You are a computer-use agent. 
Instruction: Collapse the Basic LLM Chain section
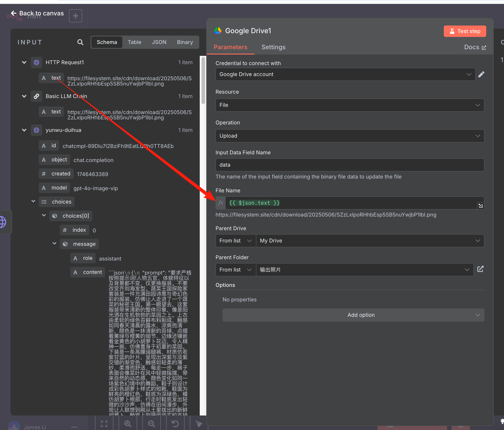point(24,96)
